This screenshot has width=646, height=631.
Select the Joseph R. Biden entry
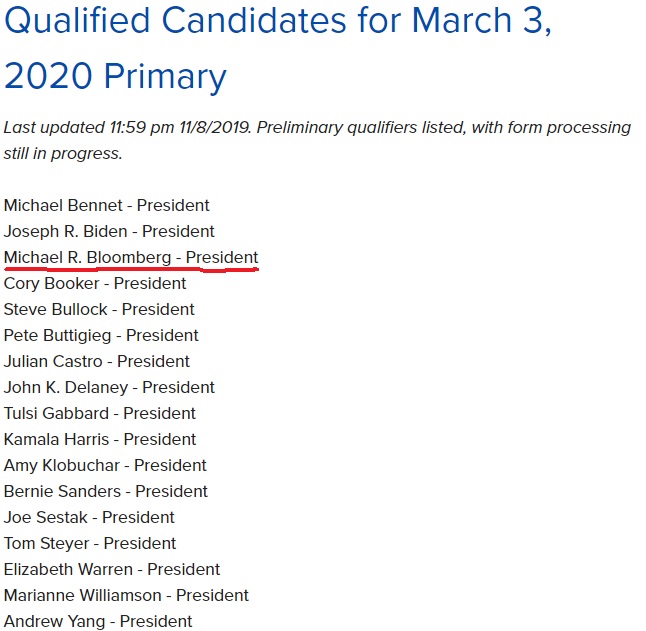pos(109,231)
